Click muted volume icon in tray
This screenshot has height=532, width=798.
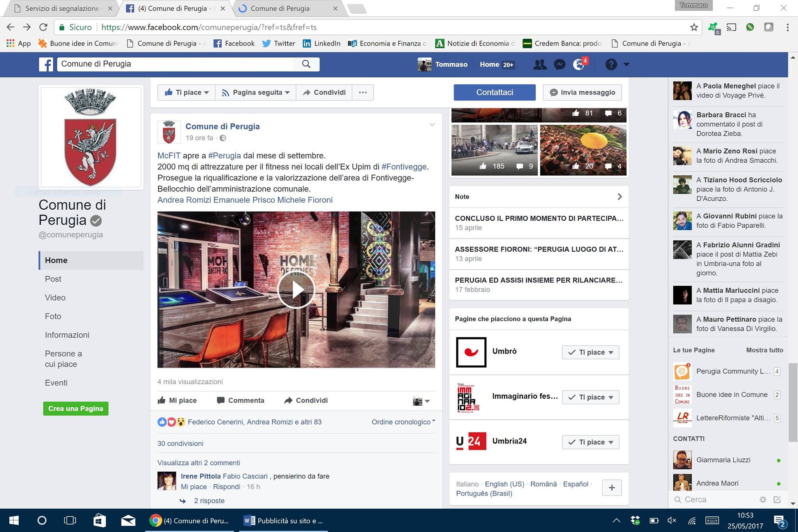click(672, 520)
